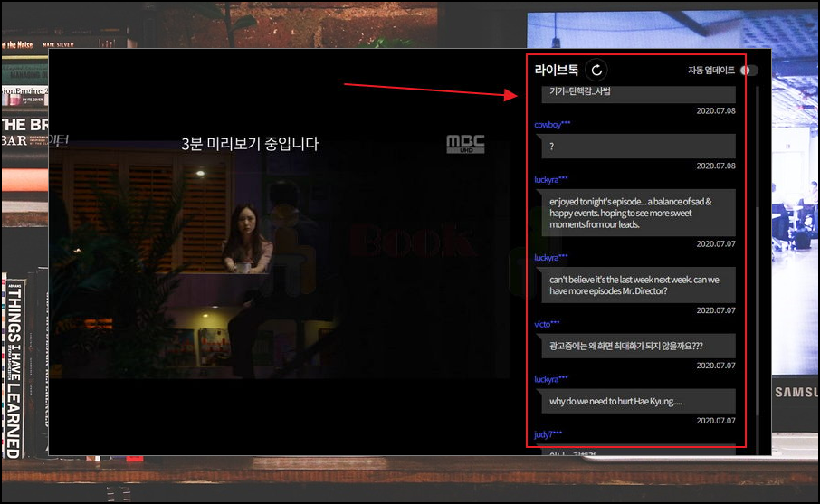Click message 'can't believe it's the last week'
This screenshot has height=504, width=820.
pos(638,285)
